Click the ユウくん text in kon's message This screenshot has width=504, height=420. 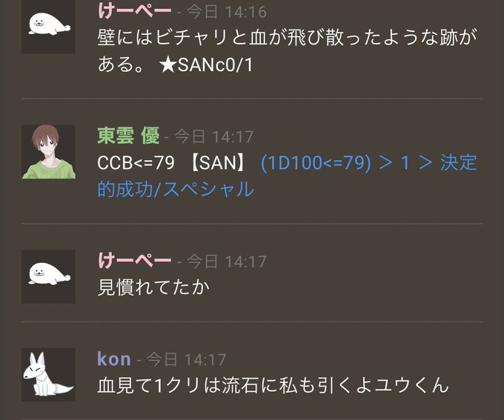(x=412, y=385)
